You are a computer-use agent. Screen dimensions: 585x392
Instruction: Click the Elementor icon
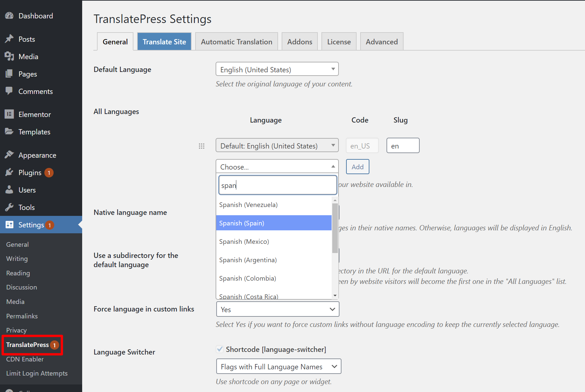tap(9, 114)
